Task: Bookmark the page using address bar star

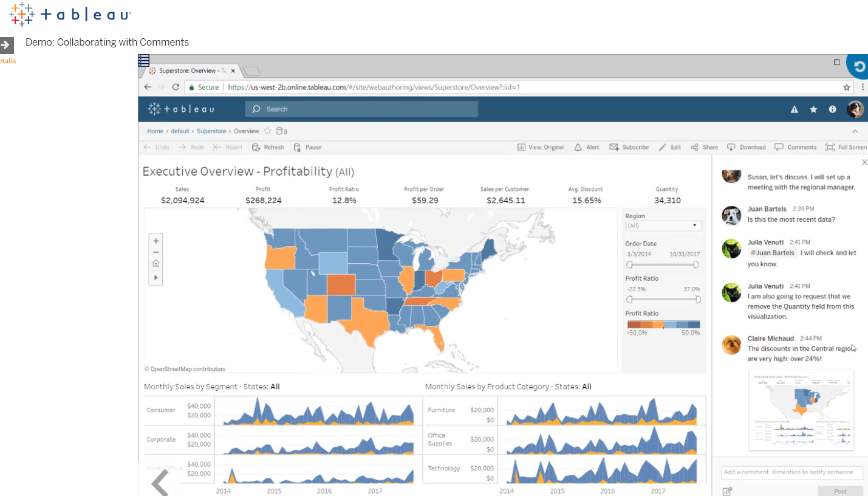Action: click(847, 87)
